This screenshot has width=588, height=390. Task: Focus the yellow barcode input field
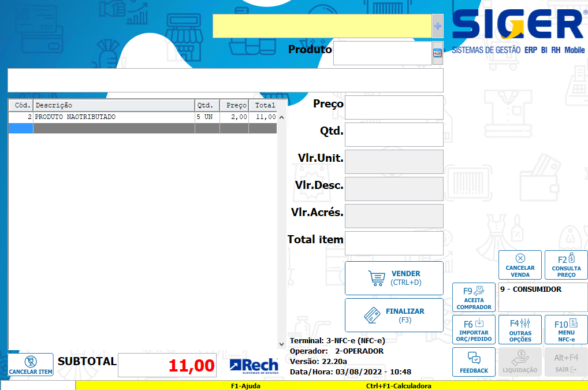322,26
